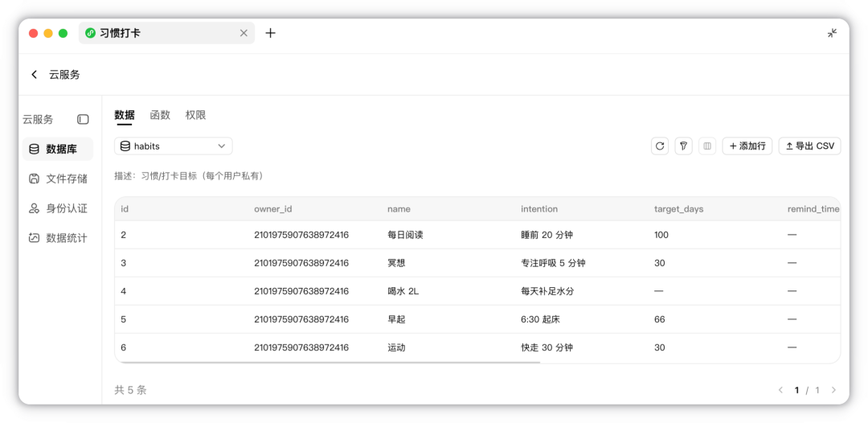This screenshot has width=868, height=423.
Task: Click the 睡前 20 分钟 intention cell
Action: tap(547, 236)
